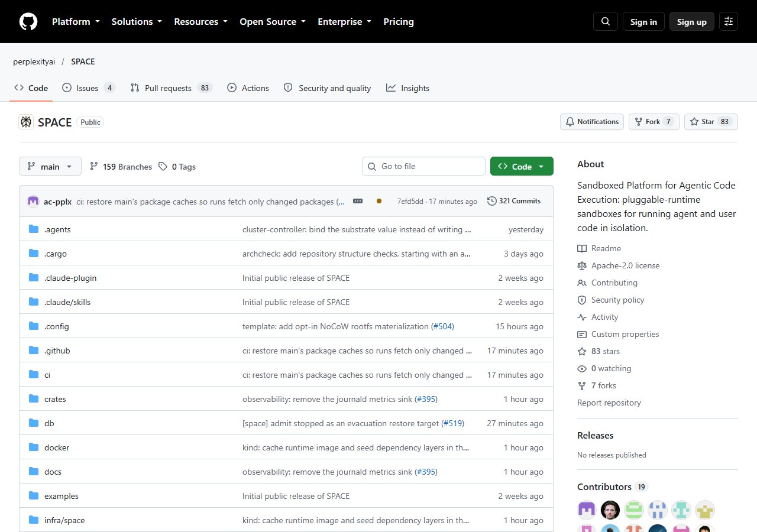Click the first contributor avatar
757x532 pixels.
click(587, 510)
